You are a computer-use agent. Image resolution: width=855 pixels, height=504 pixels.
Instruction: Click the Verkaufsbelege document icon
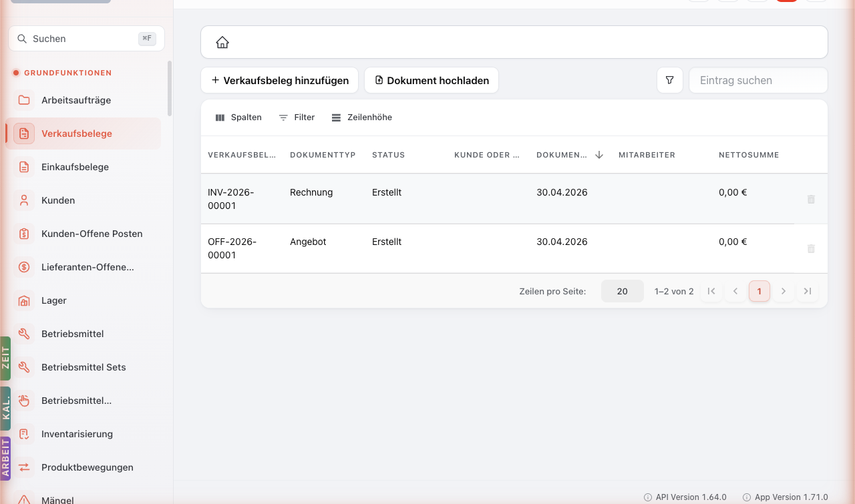(24, 134)
